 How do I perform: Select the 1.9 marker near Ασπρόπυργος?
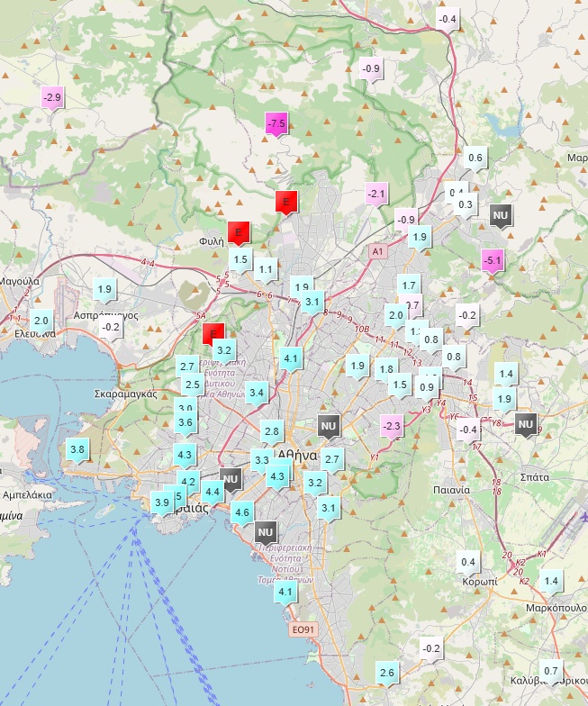(x=104, y=290)
